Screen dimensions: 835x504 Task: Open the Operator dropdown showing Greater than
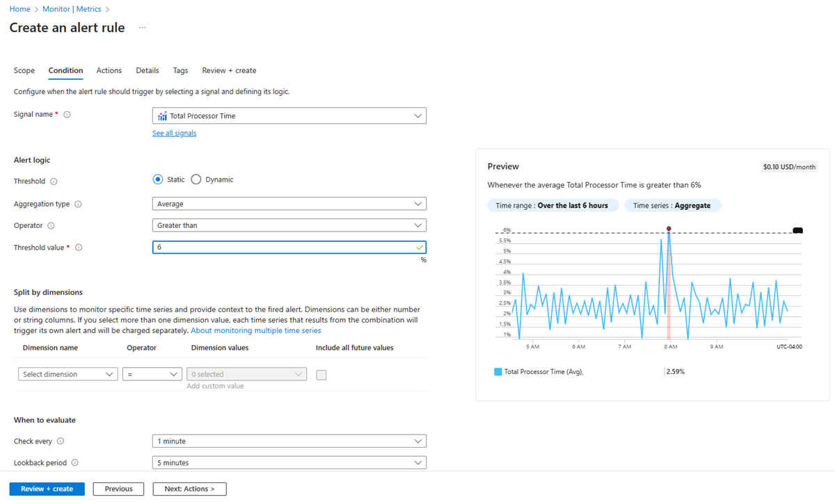tap(289, 225)
